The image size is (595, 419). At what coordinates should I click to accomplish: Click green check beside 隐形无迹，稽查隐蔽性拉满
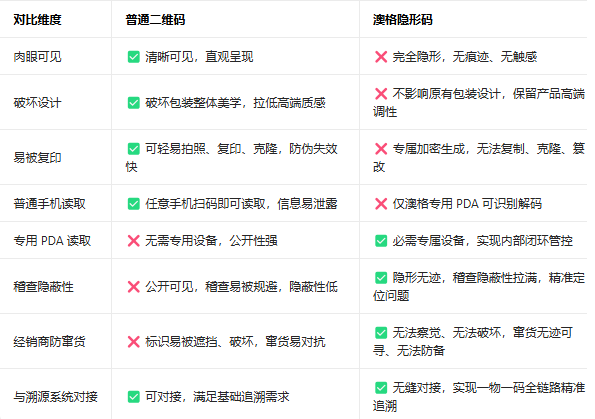[x=381, y=277]
